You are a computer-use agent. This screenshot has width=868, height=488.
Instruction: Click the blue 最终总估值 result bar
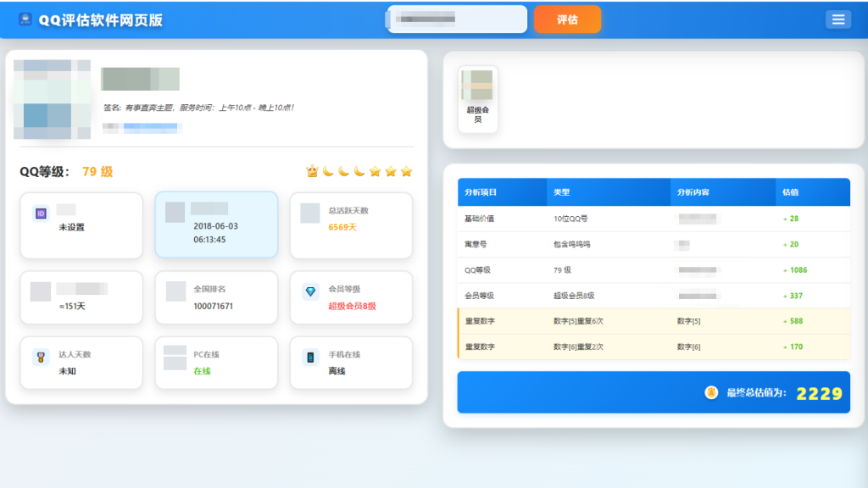653,392
